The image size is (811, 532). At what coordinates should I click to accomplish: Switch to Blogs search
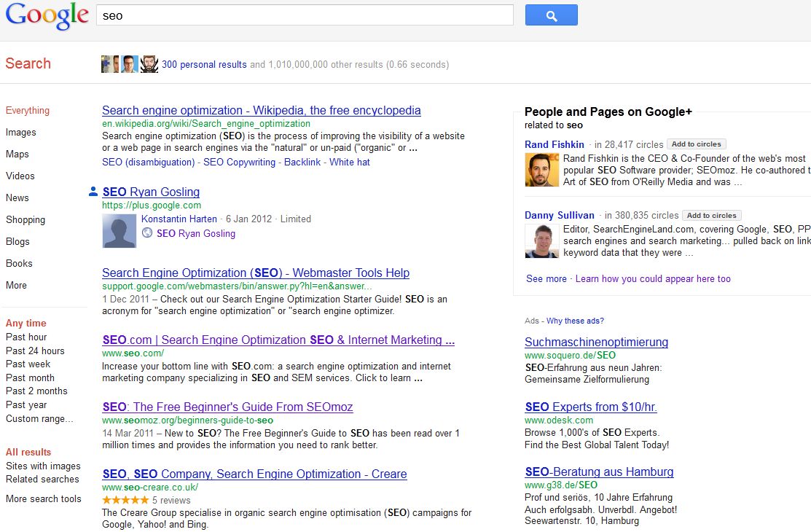[17, 241]
